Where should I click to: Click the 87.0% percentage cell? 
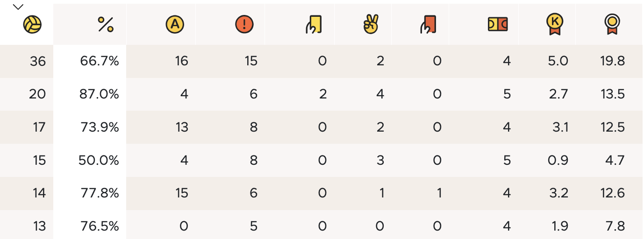point(99,94)
